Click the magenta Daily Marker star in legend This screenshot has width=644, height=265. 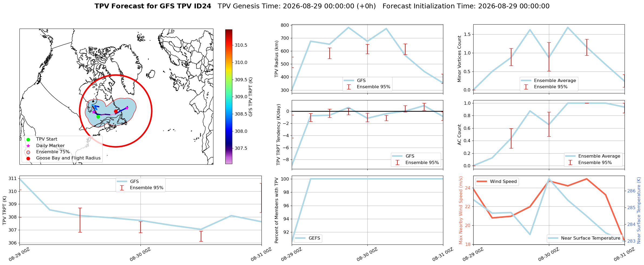coord(28,146)
